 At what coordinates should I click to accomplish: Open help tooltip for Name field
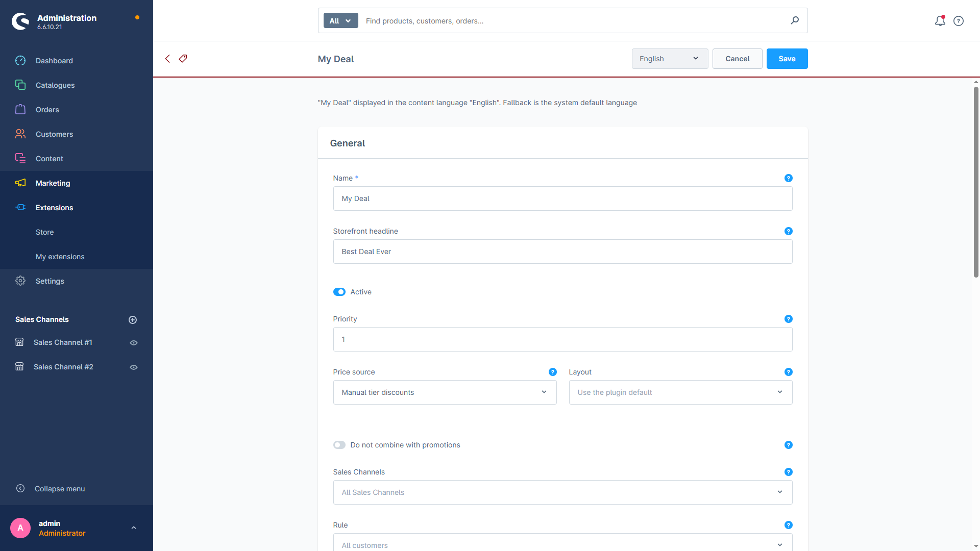pyautogui.click(x=788, y=178)
